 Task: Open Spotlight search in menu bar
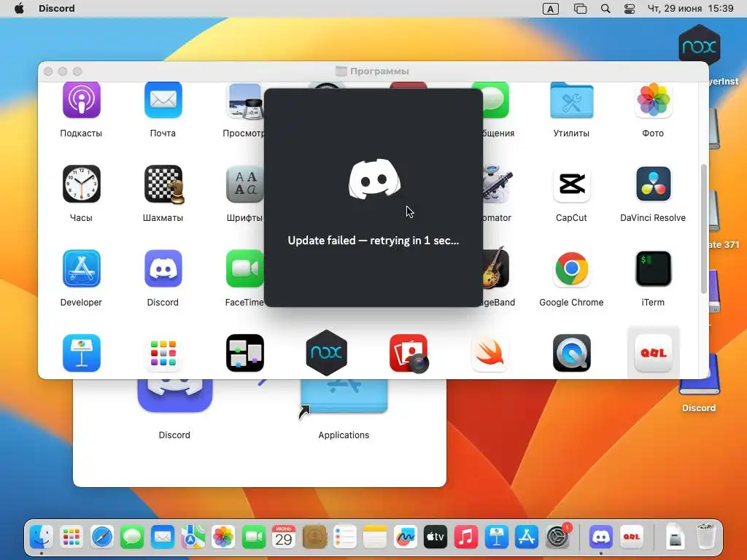click(605, 9)
